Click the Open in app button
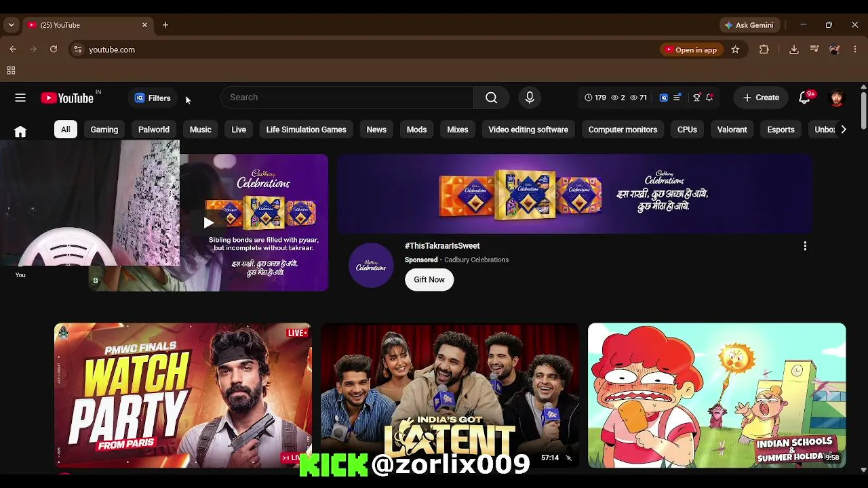Viewport: 868px width, 488px height. (690, 49)
